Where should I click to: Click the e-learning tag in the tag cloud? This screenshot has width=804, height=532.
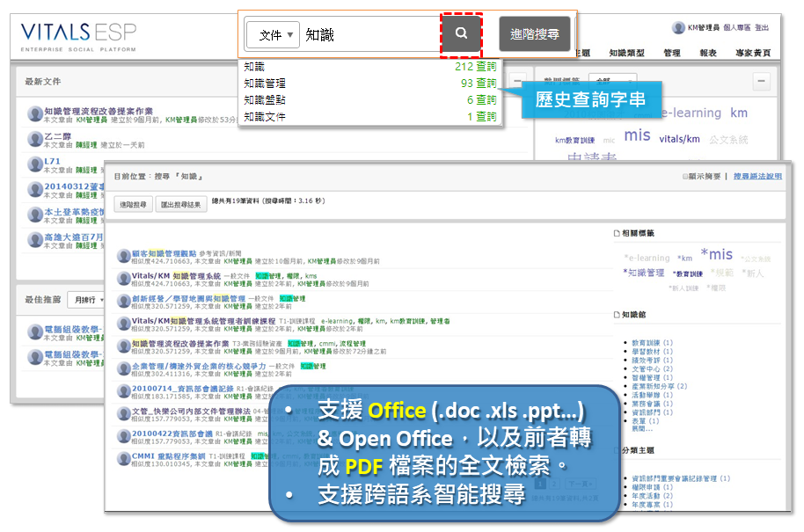(x=691, y=113)
